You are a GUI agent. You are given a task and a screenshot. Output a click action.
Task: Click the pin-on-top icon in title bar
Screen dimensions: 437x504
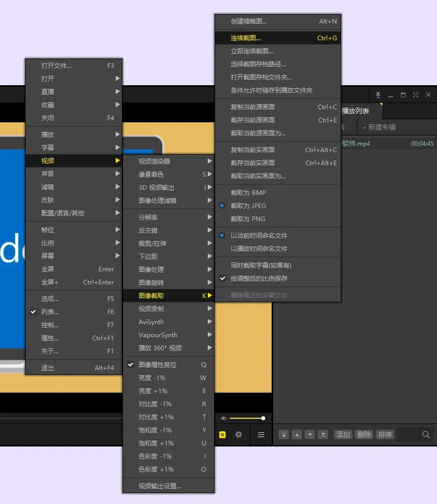[378, 95]
